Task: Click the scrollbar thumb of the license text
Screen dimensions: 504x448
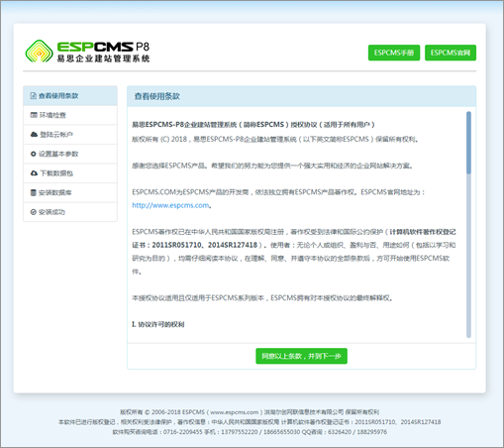Action: [468, 143]
